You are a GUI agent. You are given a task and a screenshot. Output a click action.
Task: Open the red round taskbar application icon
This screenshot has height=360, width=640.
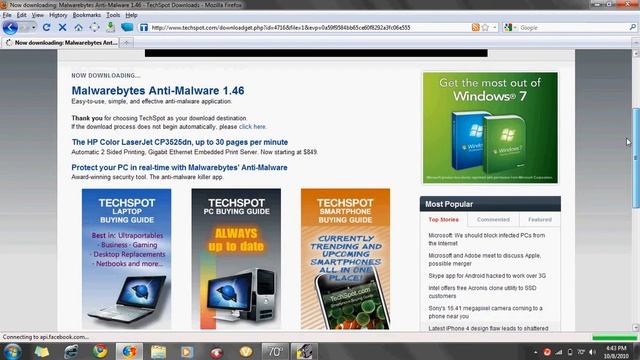217,351
